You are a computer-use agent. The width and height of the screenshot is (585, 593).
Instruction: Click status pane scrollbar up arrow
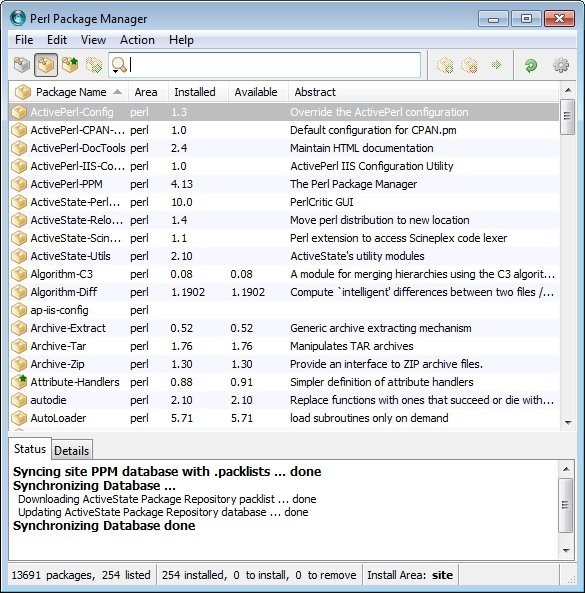[x=566, y=469]
